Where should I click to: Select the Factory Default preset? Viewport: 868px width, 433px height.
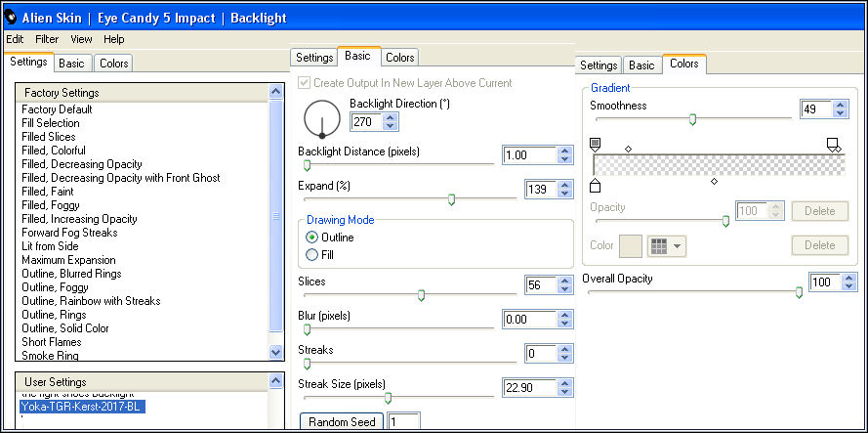click(x=57, y=109)
